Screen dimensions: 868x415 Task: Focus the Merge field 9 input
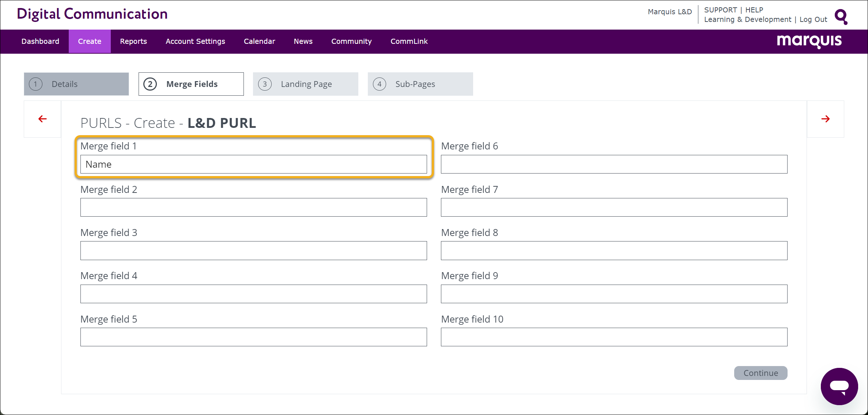pyautogui.click(x=614, y=294)
